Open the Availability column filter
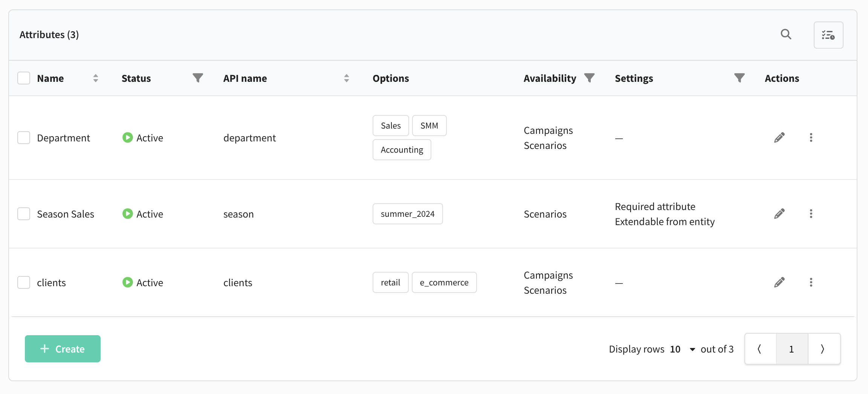Image resolution: width=868 pixels, height=394 pixels. pos(589,78)
